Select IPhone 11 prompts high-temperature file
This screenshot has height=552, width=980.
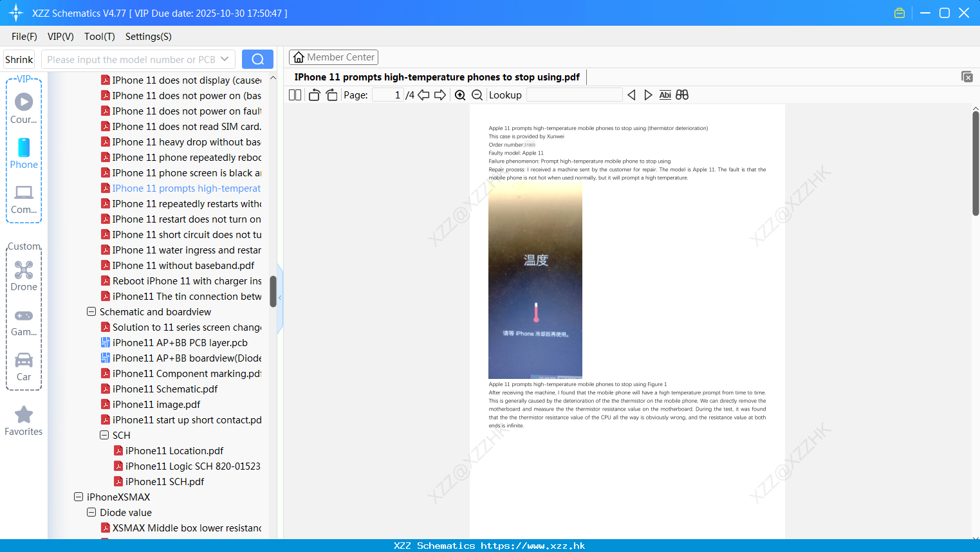[181, 189]
